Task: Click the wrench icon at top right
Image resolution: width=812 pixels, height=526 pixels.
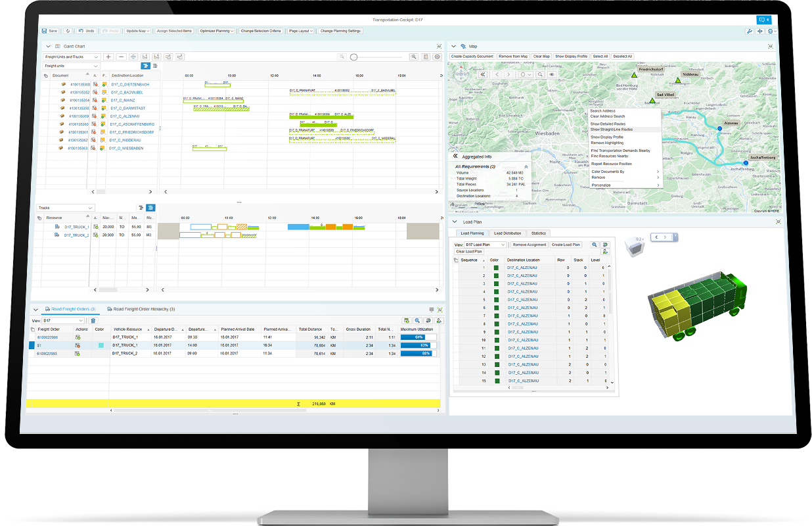Action: coord(750,31)
